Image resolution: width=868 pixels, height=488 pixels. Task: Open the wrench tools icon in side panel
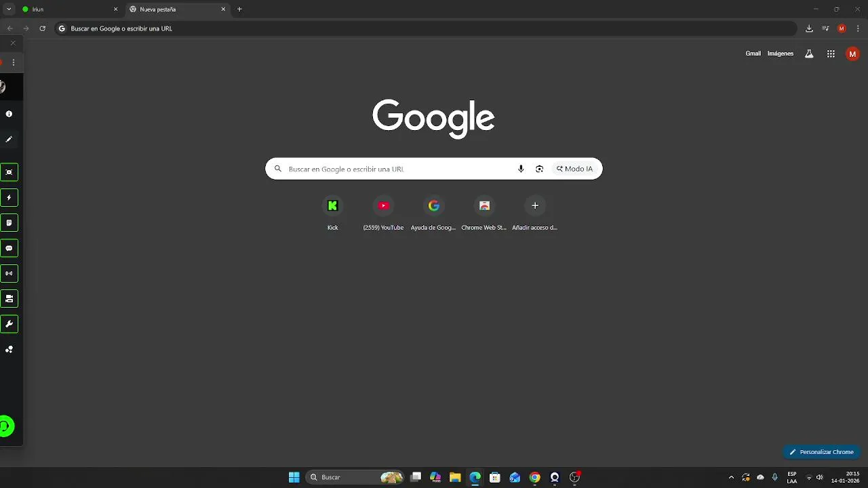point(9,324)
